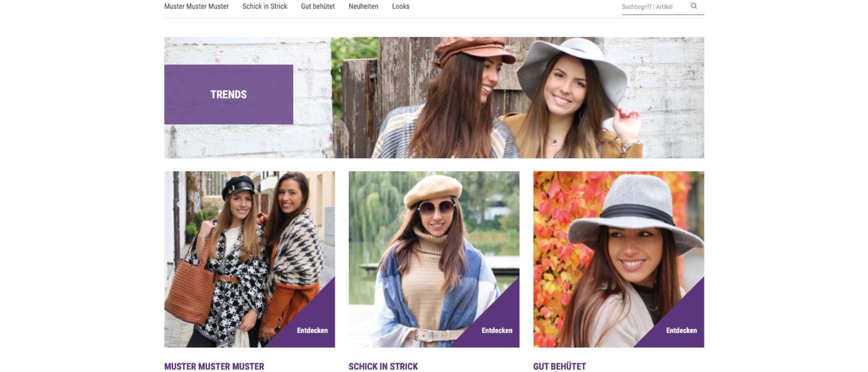Image resolution: width=868 pixels, height=372 pixels.
Task: Click Entdecken on the houndstooth-pattern photo
Action: pyautogui.click(x=312, y=330)
